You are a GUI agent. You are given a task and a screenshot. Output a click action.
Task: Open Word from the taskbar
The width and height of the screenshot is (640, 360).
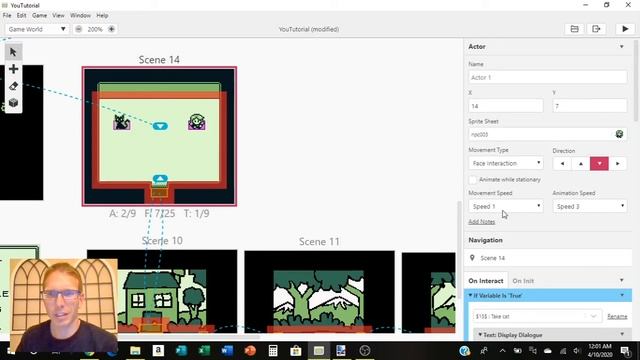pos(227,351)
